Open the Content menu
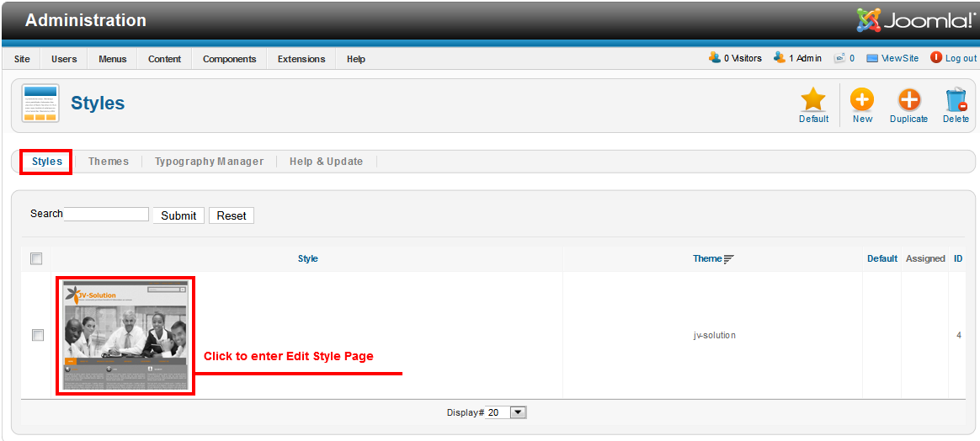Screen dimensions: 980x441 (164, 59)
